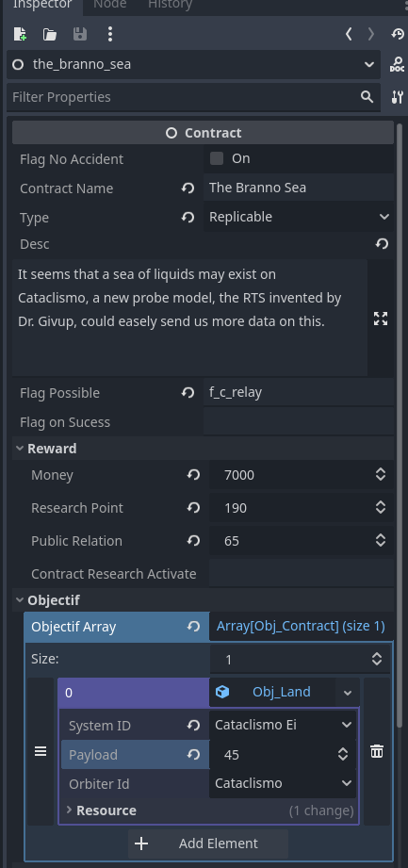Viewport: 408px width, 868px height.
Task: Open the extra resource options menu
Action: tap(110, 34)
